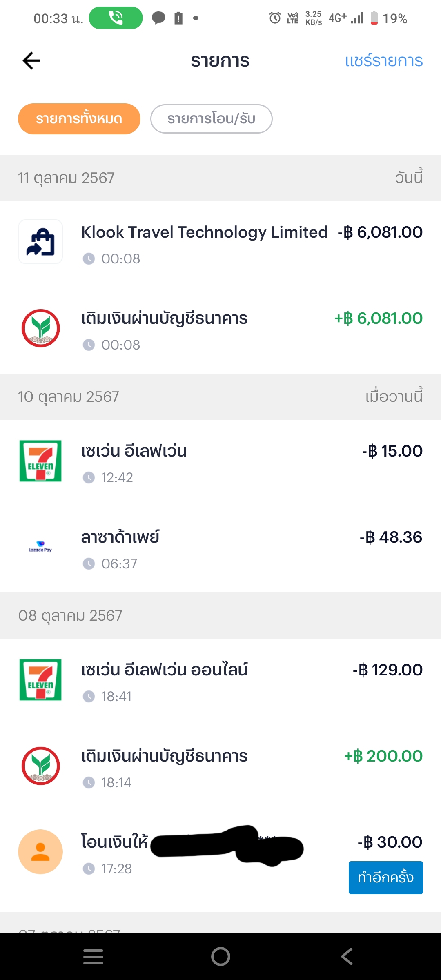Viewport: 441px width, 980px height.
Task: Tap the Kasikorn bank logo for 200.00 top-up
Action: pyautogui.click(x=40, y=766)
